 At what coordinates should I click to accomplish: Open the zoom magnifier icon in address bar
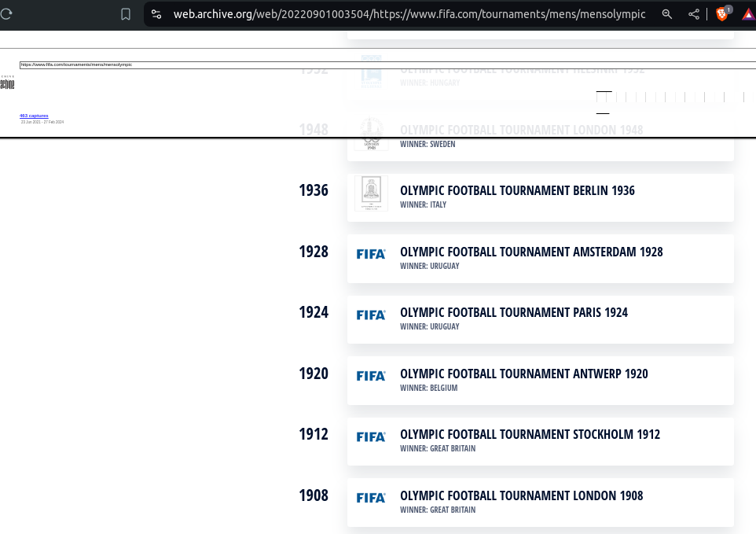(x=666, y=14)
